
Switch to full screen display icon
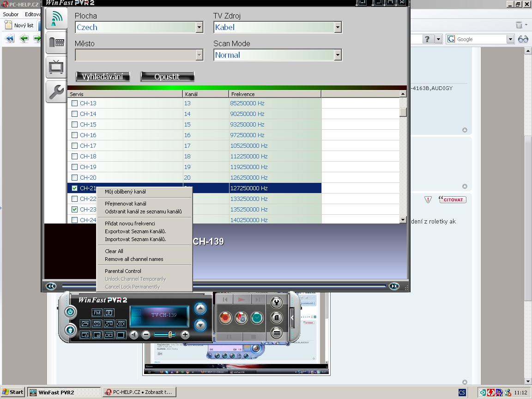click(121, 335)
